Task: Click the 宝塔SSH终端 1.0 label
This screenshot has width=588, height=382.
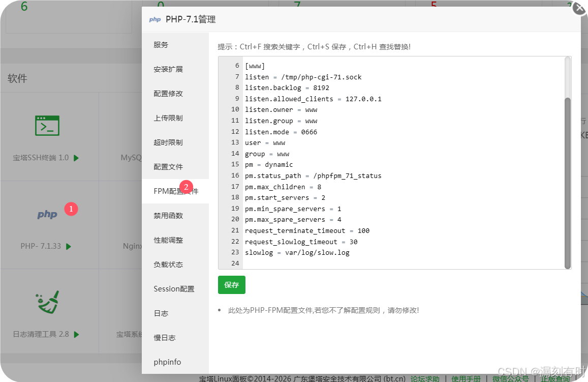Action: 41,158
